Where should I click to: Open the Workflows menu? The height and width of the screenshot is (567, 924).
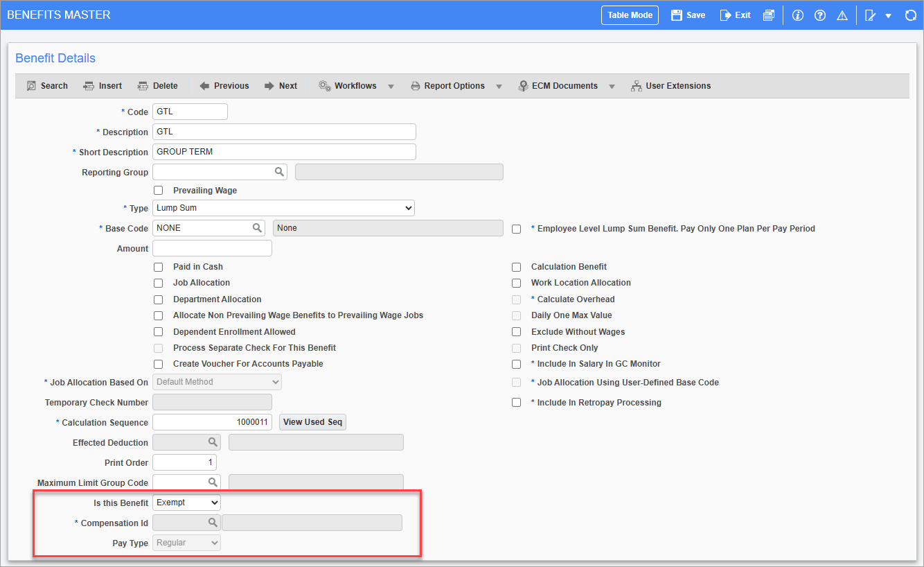[348, 86]
